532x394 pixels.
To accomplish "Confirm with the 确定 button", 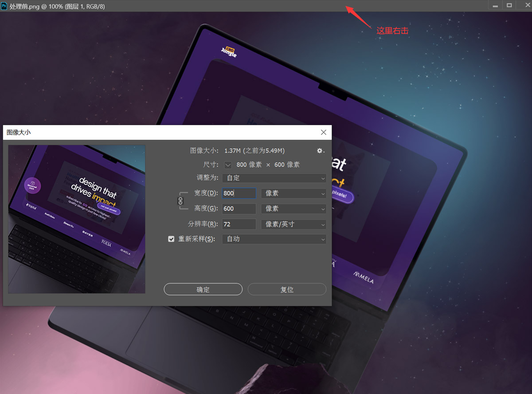I will point(203,289).
